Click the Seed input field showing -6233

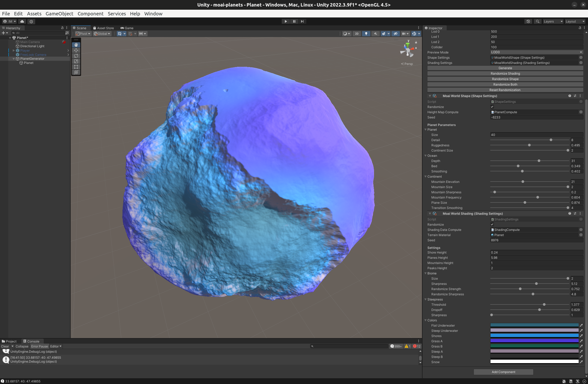tap(536, 117)
